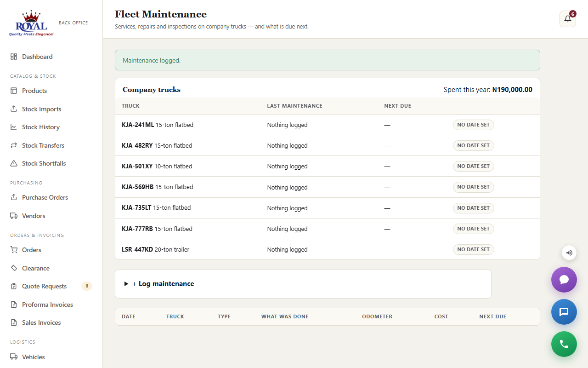Open the notifications bell icon
588x368 pixels.
(568, 19)
